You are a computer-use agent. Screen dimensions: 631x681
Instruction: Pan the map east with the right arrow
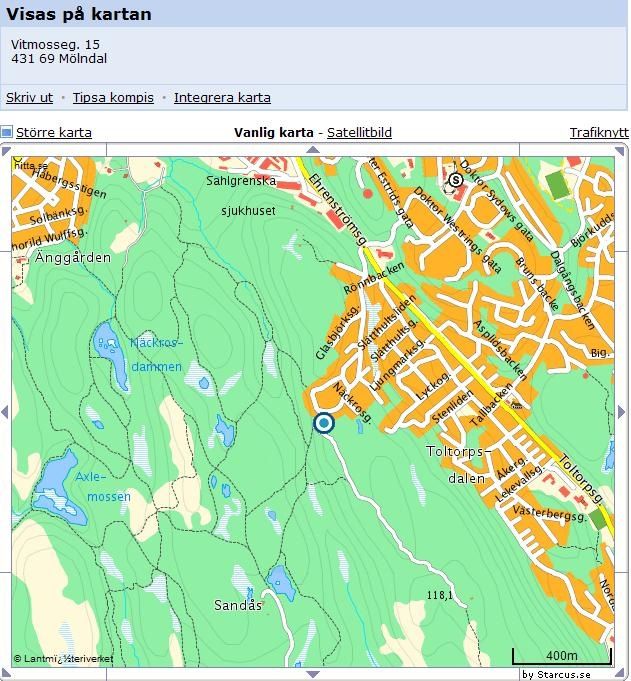621,412
